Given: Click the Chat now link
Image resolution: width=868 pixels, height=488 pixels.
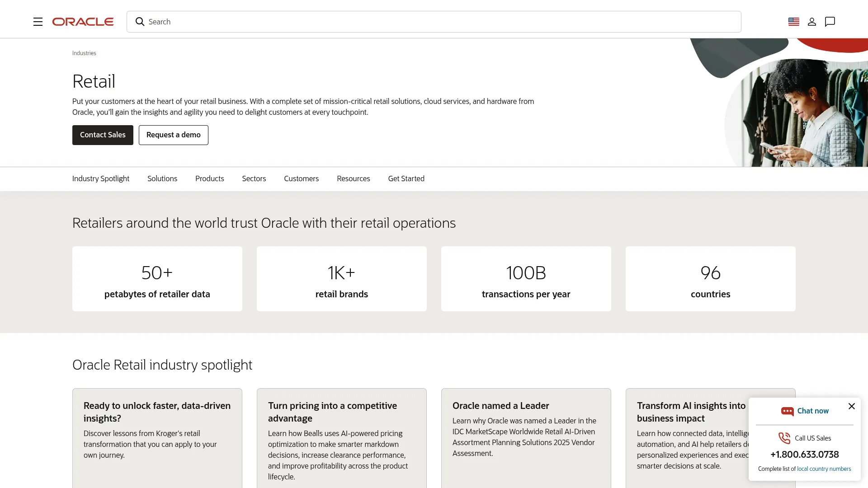Looking at the screenshot, I should [813, 411].
